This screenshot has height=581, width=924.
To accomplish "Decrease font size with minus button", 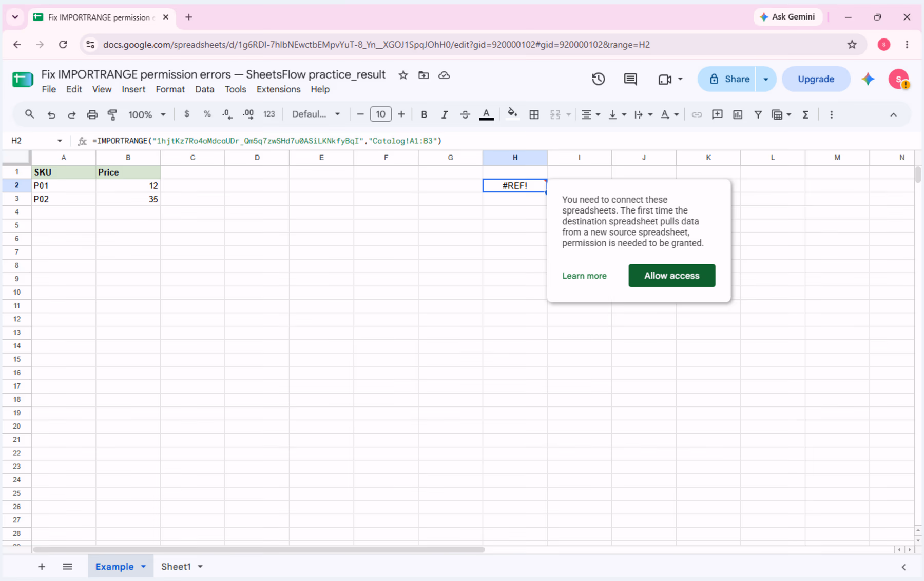I will pos(360,114).
